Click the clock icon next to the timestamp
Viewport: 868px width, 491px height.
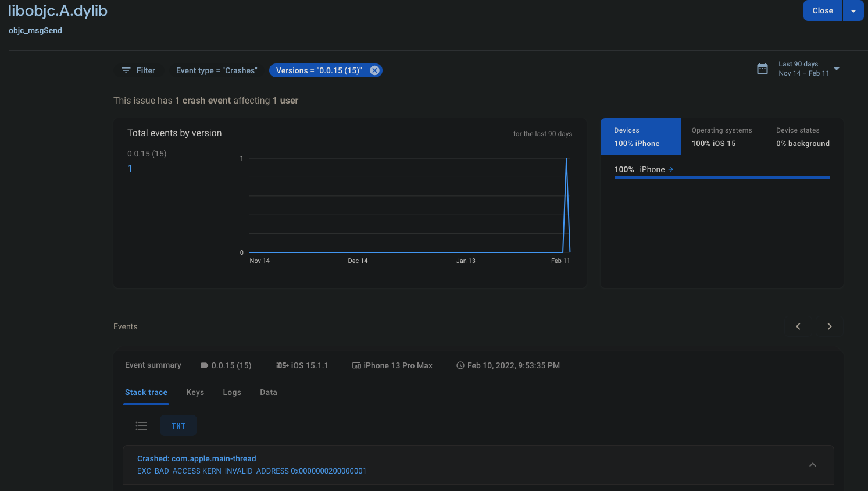coord(459,365)
